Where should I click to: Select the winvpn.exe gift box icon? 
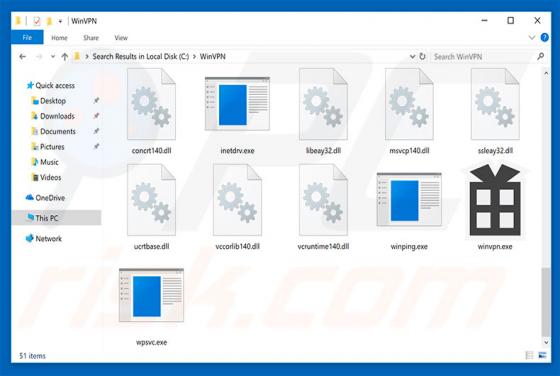495,200
